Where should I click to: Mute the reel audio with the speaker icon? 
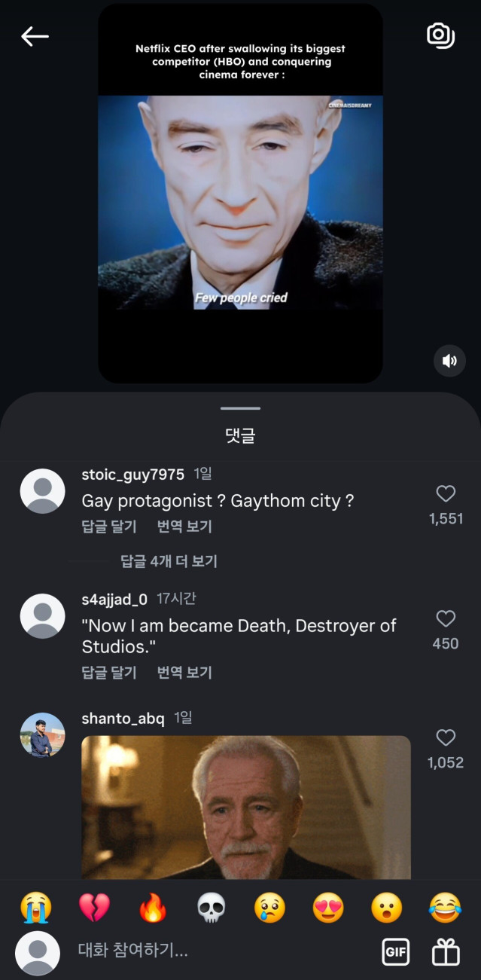449,361
